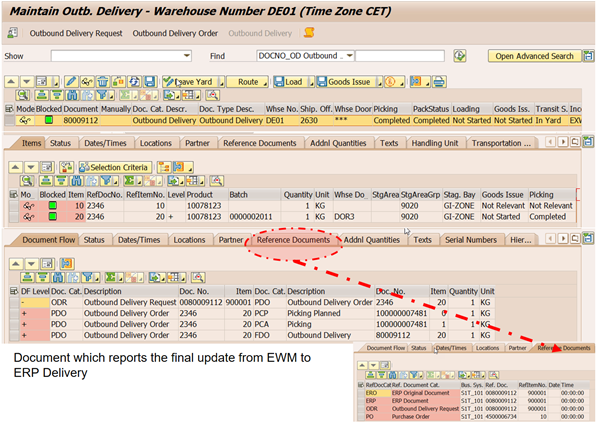Image resolution: width=597 pixels, height=423 pixels.
Task: Click the print icon in main toolbar
Action: [439, 82]
